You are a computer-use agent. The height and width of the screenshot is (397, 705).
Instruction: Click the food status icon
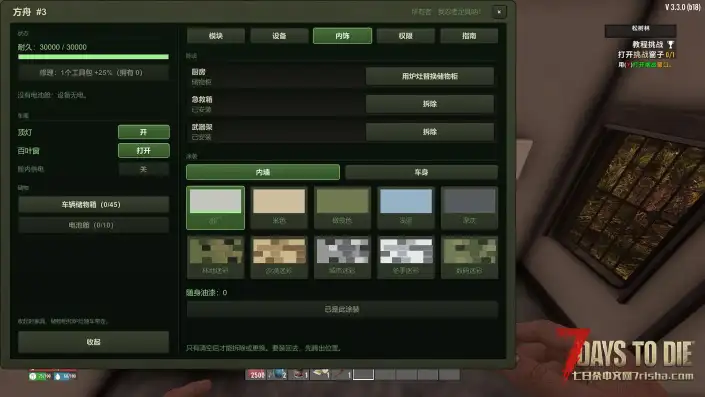coord(33,376)
